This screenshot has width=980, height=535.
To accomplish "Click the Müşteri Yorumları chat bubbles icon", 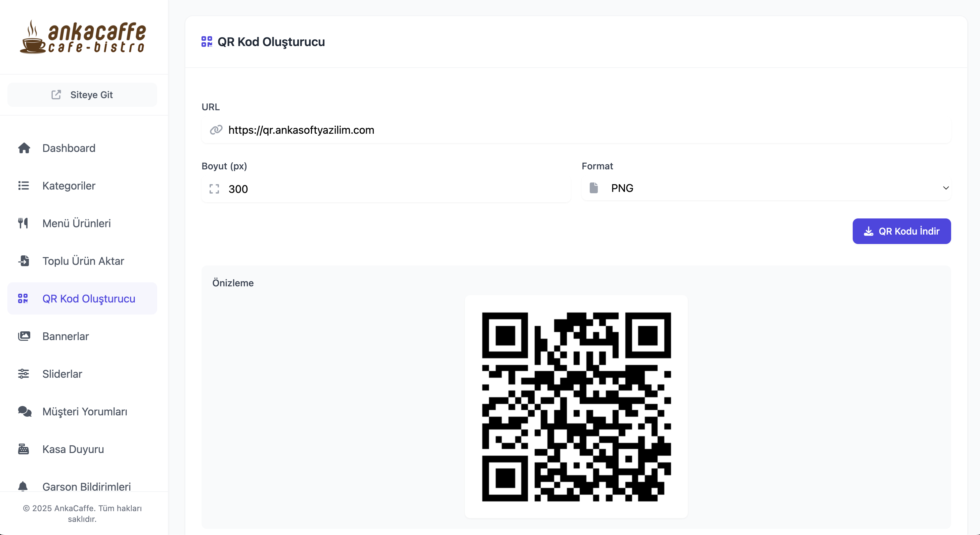I will [25, 411].
